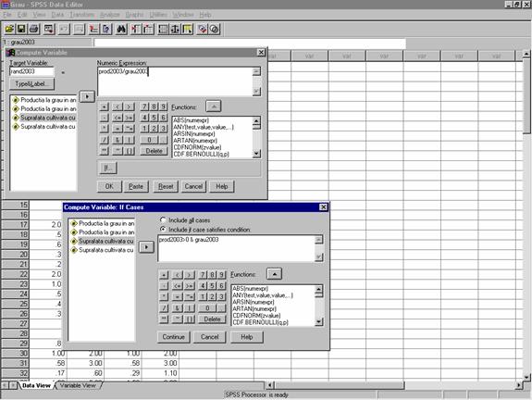532x400 pixels.
Task: Click the & operator on If Cases keypad
Action: [177, 308]
